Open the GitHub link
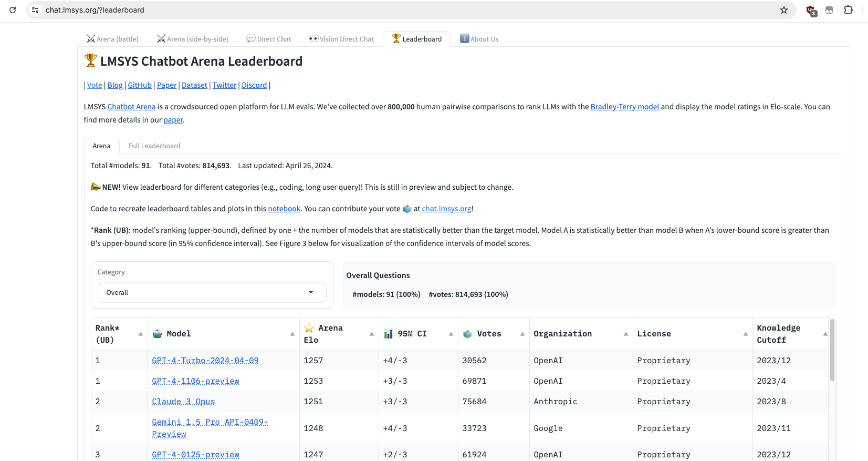This screenshot has height=461, width=868. (140, 85)
